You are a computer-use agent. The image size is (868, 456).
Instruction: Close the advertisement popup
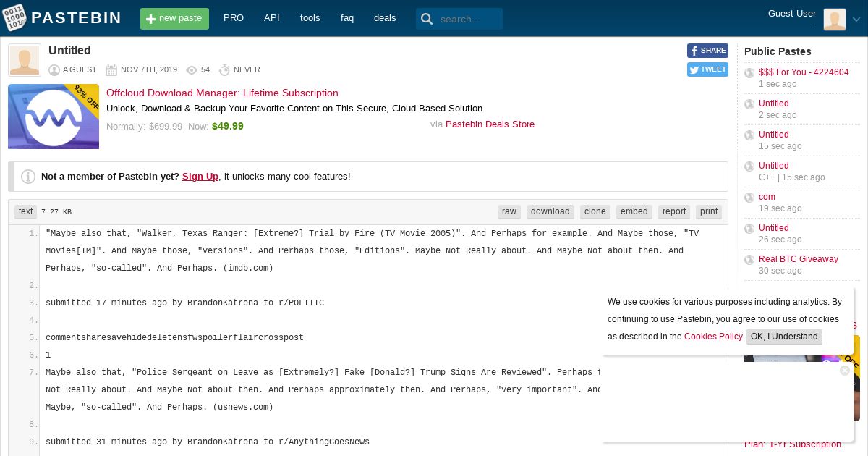pyautogui.click(x=845, y=371)
